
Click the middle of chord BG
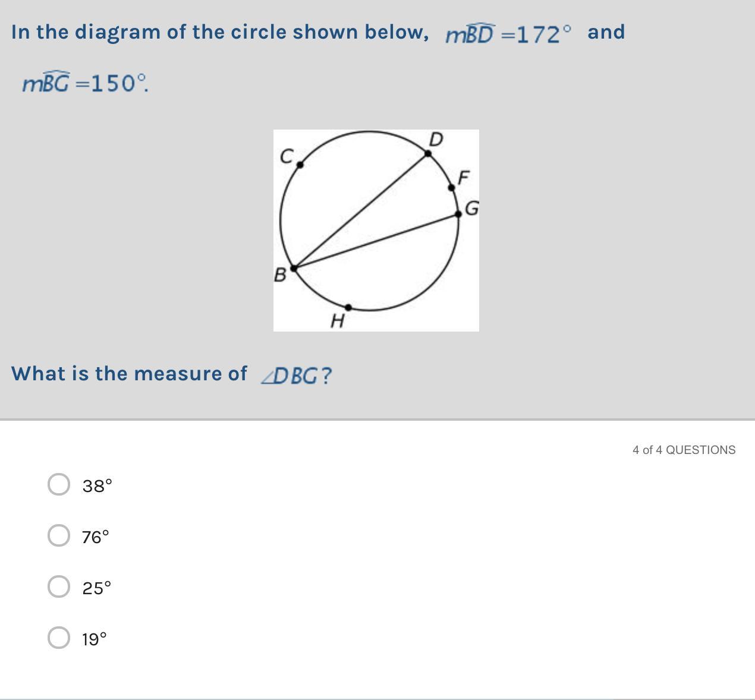(376, 241)
